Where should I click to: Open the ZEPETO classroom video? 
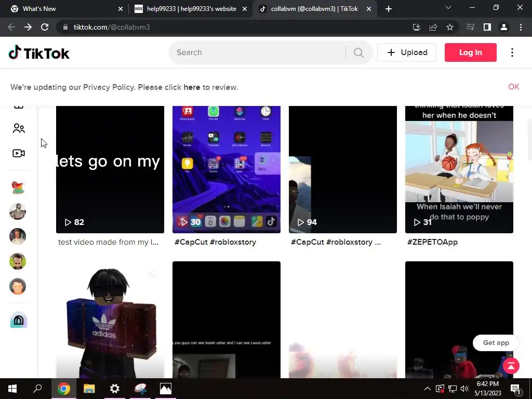tap(459, 169)
